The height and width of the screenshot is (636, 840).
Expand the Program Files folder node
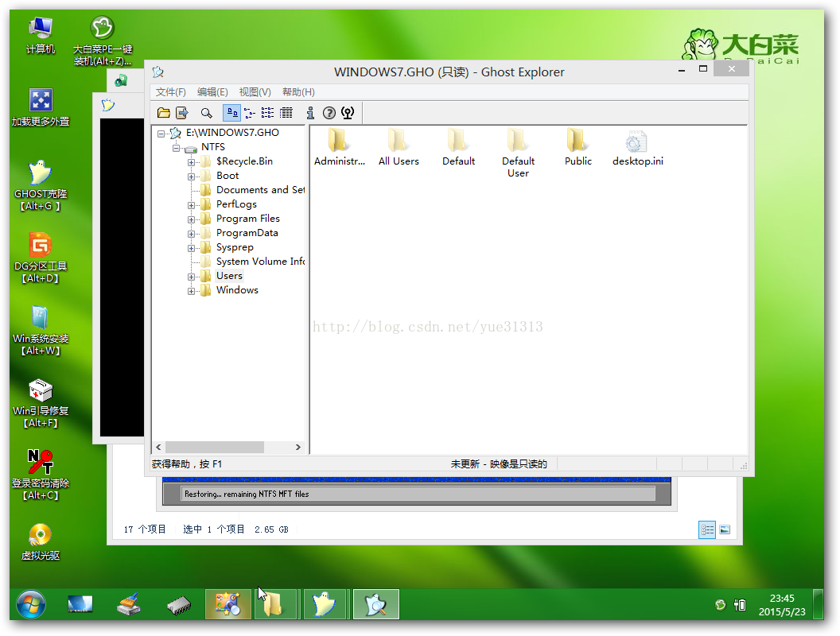coord(191,219)
